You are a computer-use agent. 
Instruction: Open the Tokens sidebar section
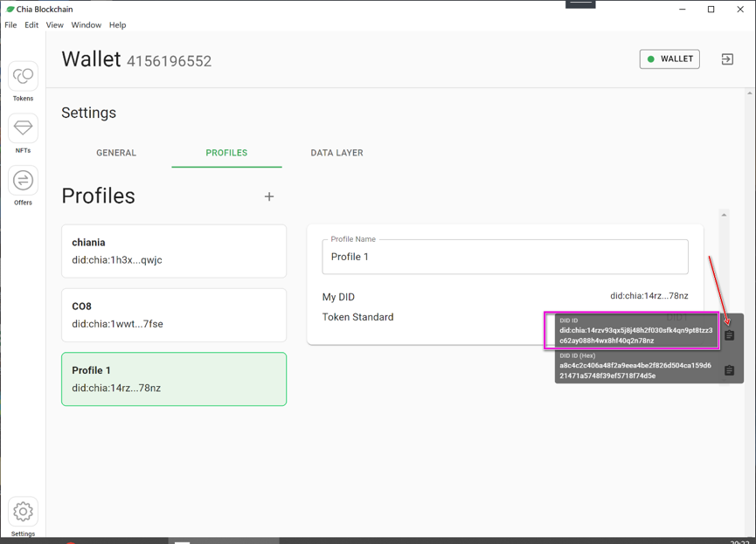(x=23, y=81)
